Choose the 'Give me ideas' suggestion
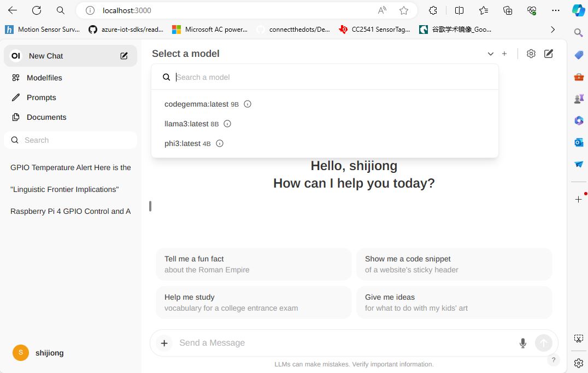The image size is (588, 373). point(454,302)
